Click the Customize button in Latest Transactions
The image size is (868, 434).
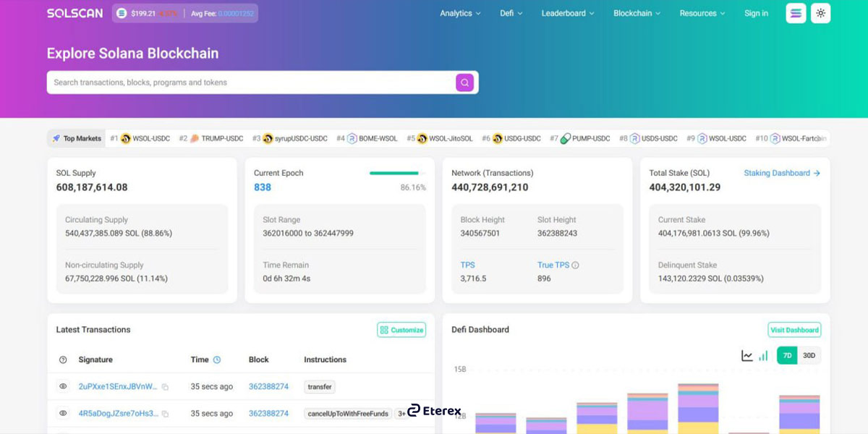click(401, 330)
